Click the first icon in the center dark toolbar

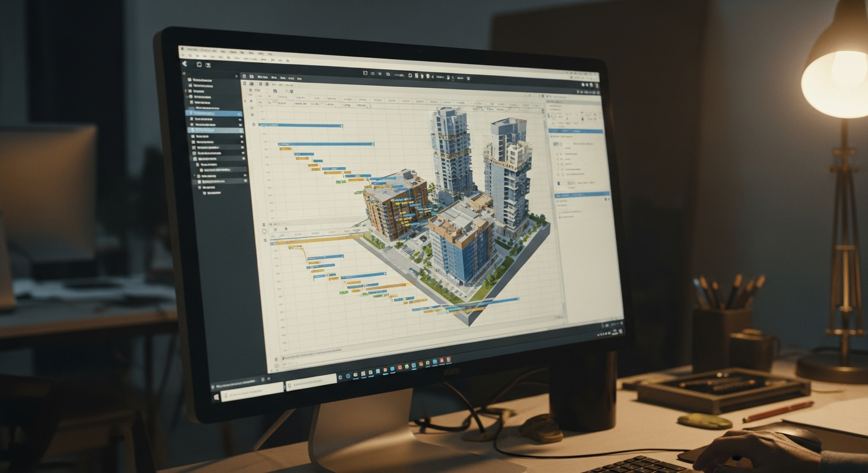tap(365, 73)
